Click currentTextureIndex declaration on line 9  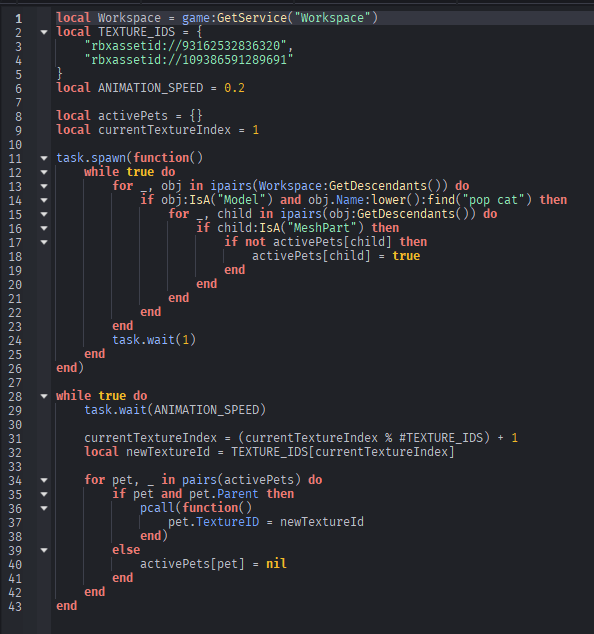[165, 130]
